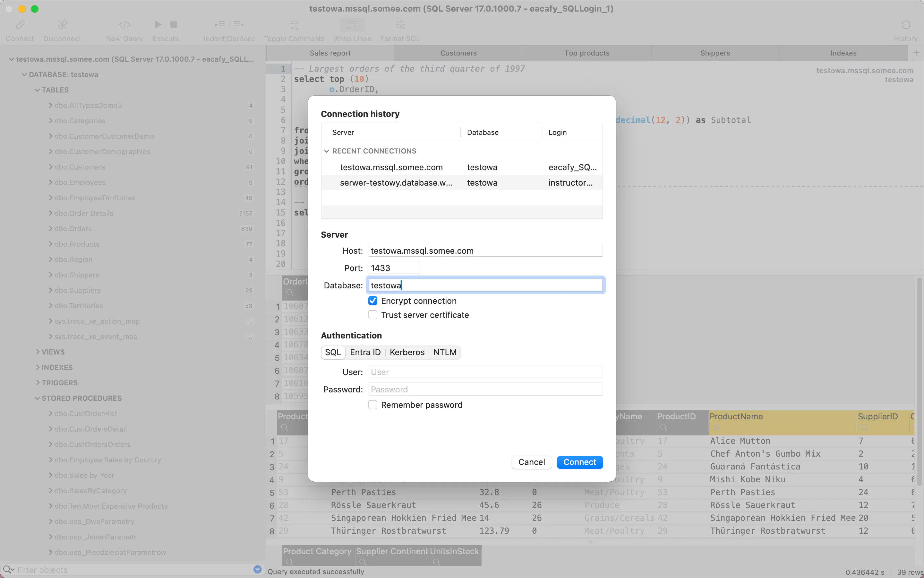Image resolution: width=924 pixels, height=578 pixels.
Task: Click search icon under UnitsInStock header
Action: 436,562
